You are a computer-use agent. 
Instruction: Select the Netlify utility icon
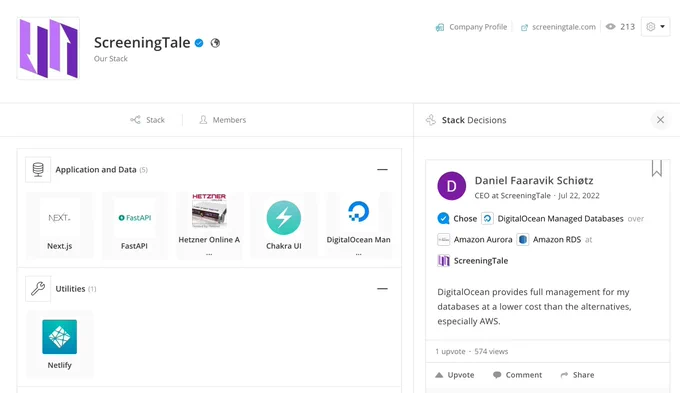[x=59, y=337]
